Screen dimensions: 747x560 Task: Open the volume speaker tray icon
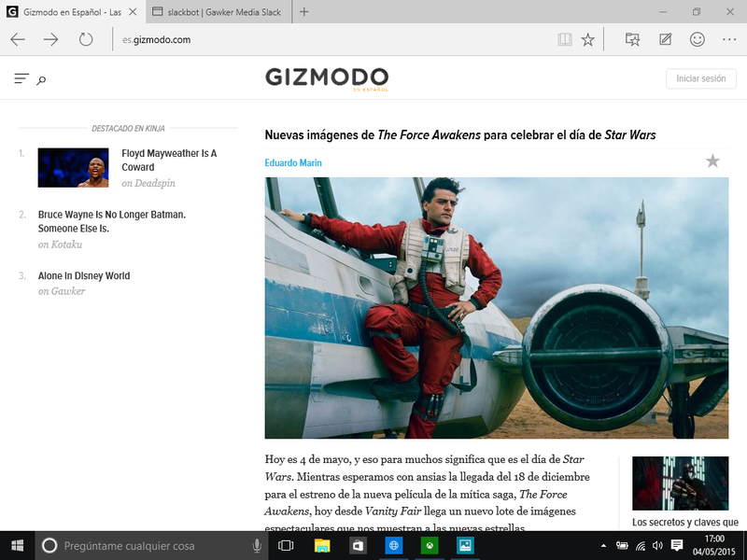(657, 546)
